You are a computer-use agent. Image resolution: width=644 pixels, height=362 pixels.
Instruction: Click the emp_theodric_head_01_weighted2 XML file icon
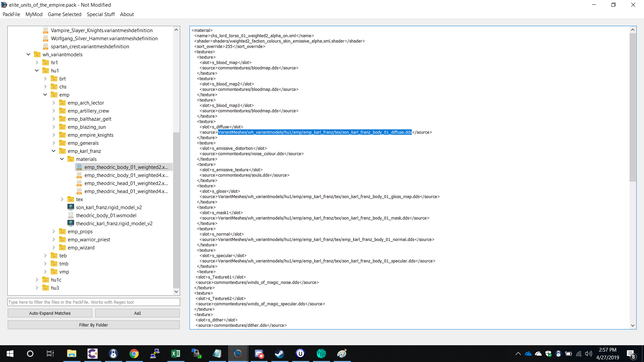[x=79, y=183]
